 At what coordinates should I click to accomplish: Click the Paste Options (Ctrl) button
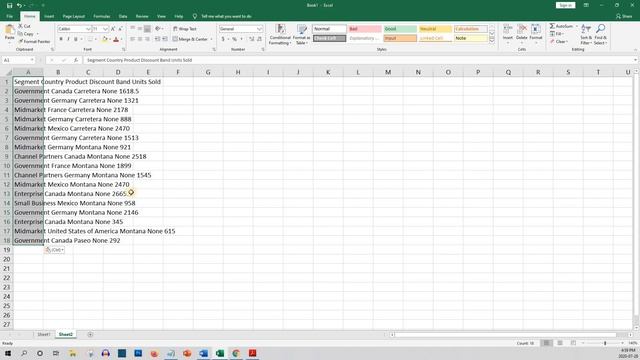(55, 250)
